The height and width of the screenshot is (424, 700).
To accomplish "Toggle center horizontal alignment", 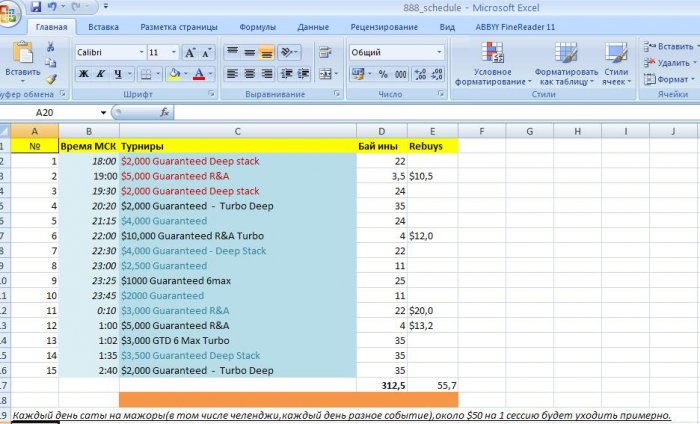I will 250,74.
